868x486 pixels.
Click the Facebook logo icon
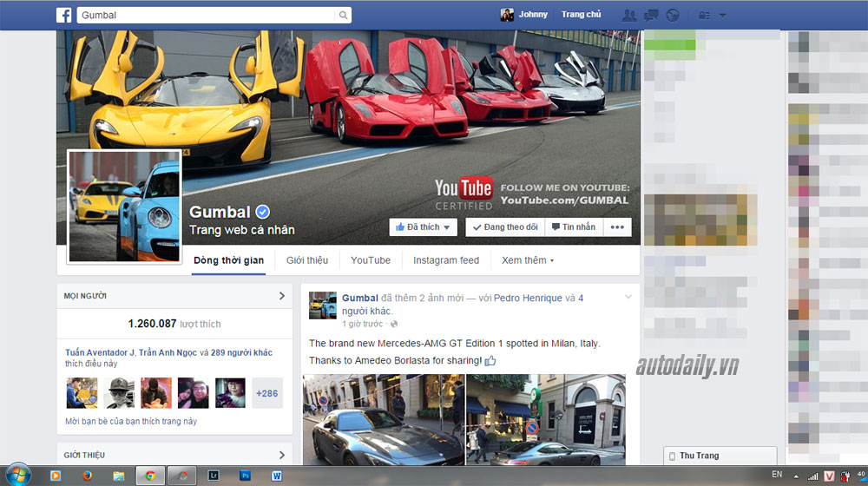64,15
